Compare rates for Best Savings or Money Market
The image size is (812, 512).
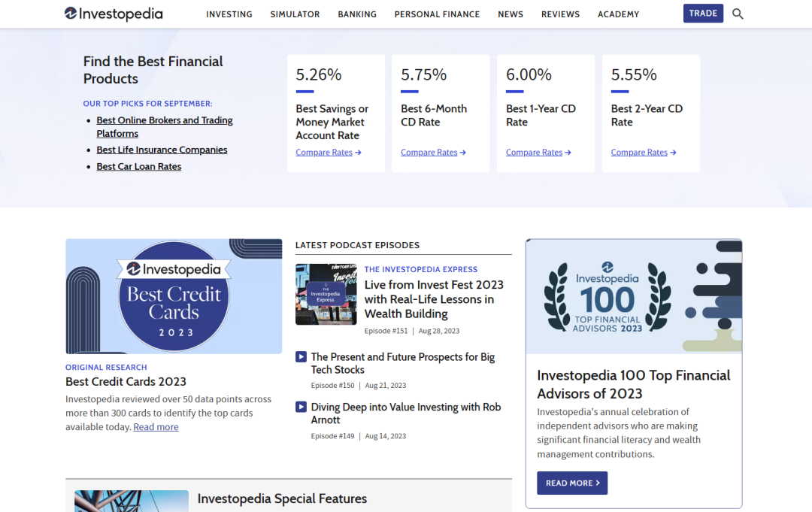pyautogui.click(x=328, y=153)
